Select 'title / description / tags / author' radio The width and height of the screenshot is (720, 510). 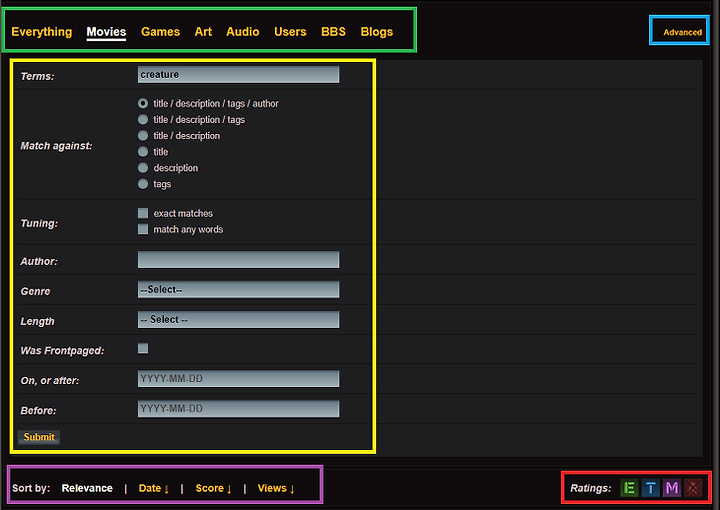click(x=143, y=103)
